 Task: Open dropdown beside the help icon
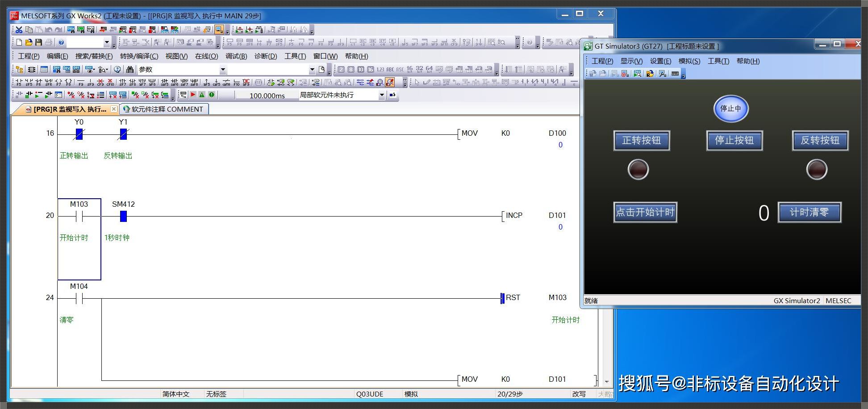pyautogui.click(x=107, y=42)
